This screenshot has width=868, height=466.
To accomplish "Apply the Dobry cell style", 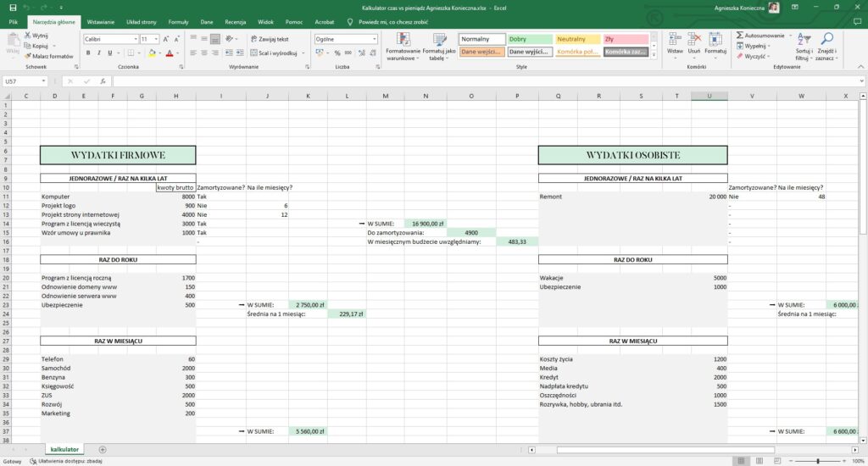I will pos(529,39).
